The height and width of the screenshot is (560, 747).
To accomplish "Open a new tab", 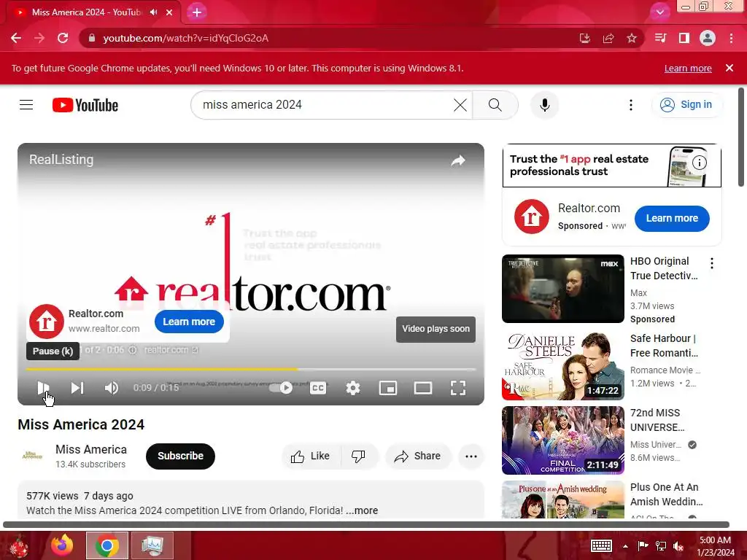I will tap(197, 12).
